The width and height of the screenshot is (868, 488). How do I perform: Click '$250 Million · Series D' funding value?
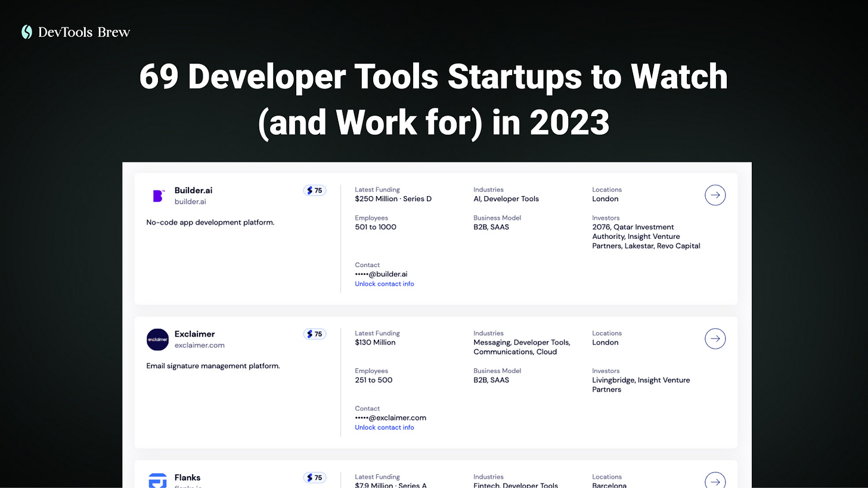coord(393,199)
